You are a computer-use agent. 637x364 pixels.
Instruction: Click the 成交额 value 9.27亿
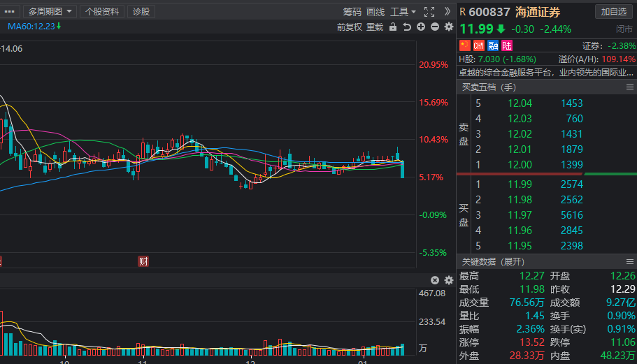(x=621, y=303)
